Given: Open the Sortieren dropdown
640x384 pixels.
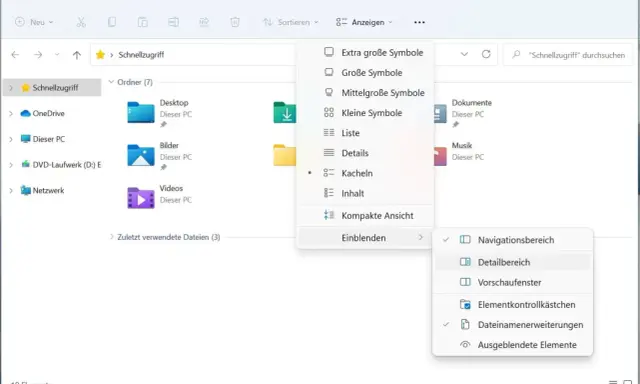Looking at the screenshot, I should click(x=290, y=22).
